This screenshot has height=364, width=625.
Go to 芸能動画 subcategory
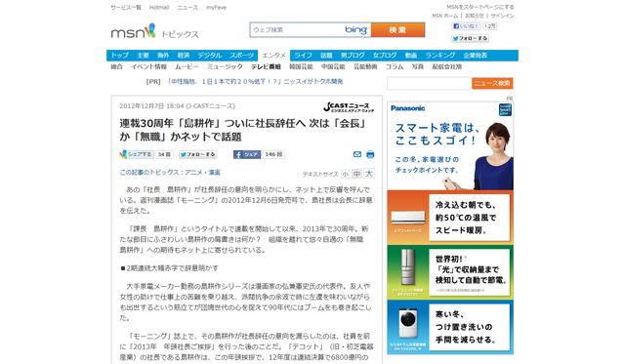coord(365,67)
